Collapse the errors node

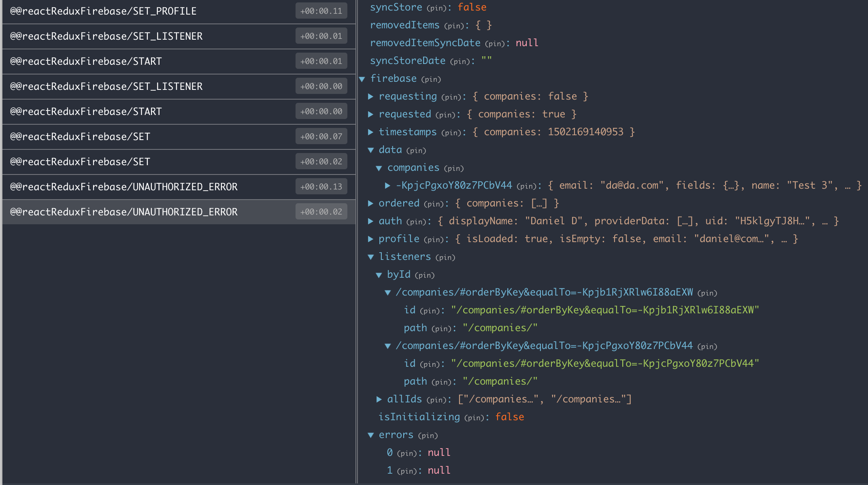[371, 435]
